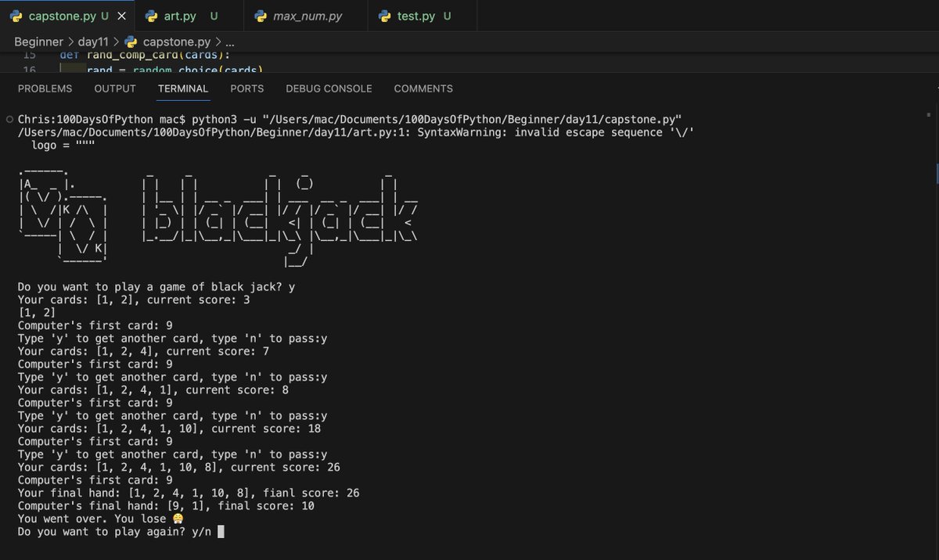Click the Python icon on max_num.py tab
This screenshot has width=939, height=560.
tap(259, 16)
